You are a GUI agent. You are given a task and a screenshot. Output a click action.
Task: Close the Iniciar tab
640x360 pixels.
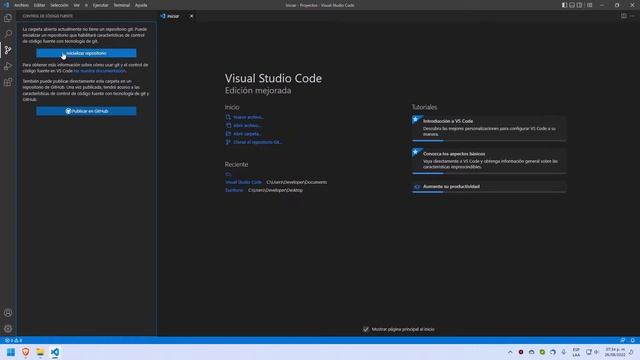[191, 16]
